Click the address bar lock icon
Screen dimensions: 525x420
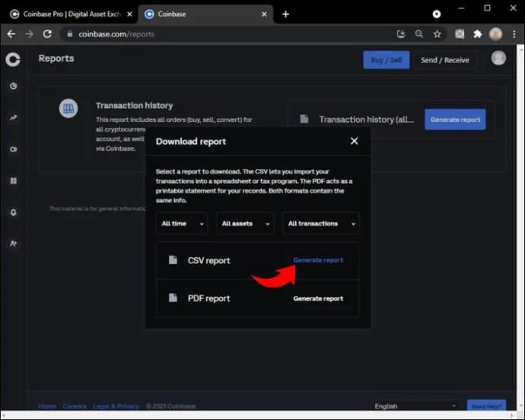(x=70, y=33)
